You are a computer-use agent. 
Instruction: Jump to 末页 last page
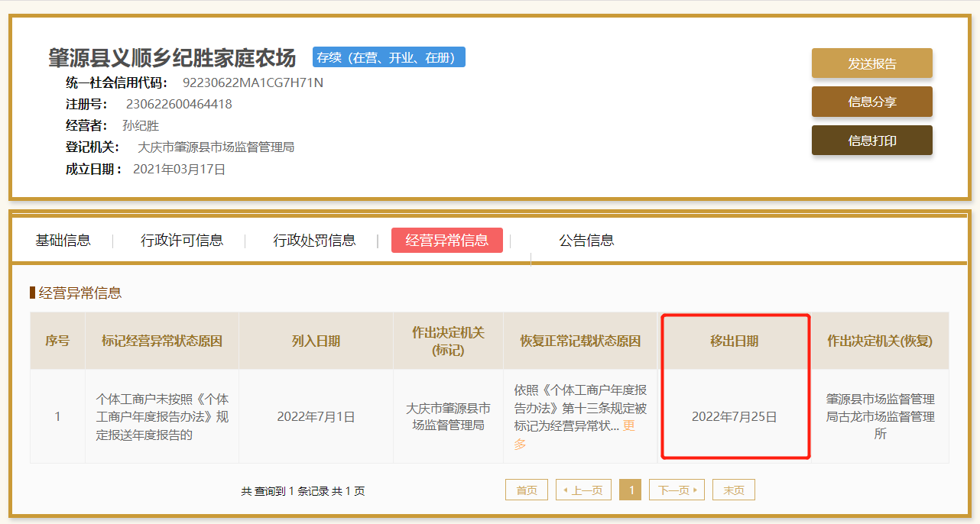coord(733,490)
